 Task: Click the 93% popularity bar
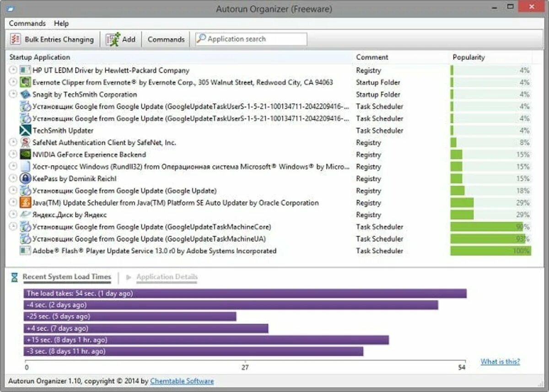coord(488,239)
